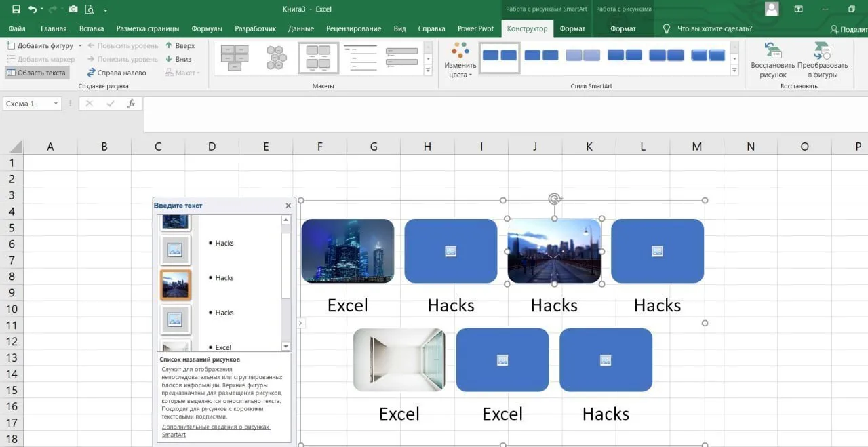Image resolution: width=868 pixels, height=447 pixels.
Task: Open the user account avatar
Action: coord(772,9)
